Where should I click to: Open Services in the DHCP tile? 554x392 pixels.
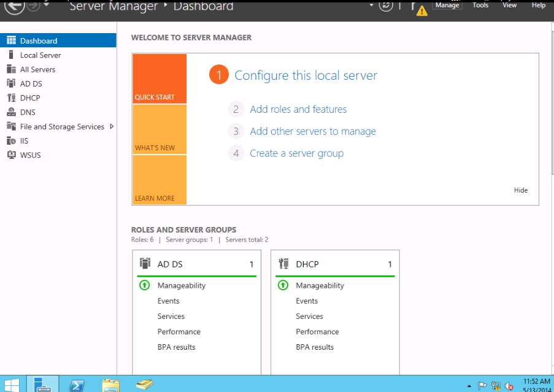[x=309, y=316]
